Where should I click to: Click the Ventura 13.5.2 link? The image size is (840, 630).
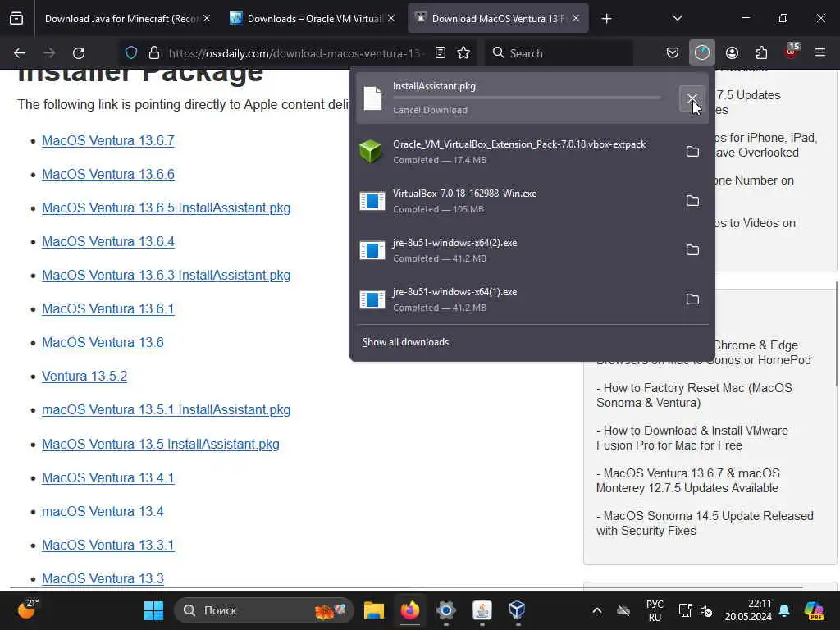point(84,376)
